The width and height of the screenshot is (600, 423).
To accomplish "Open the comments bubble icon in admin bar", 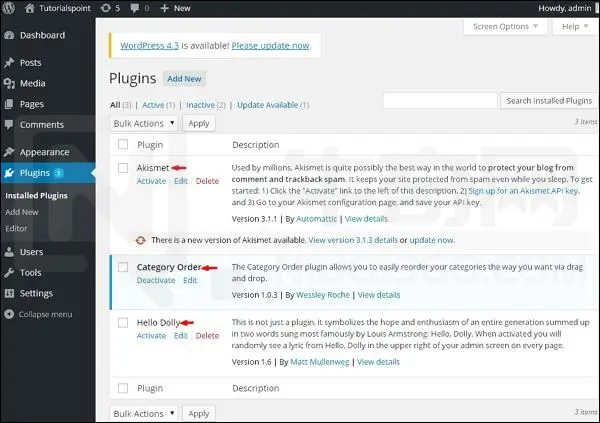I will coord(135,8).
